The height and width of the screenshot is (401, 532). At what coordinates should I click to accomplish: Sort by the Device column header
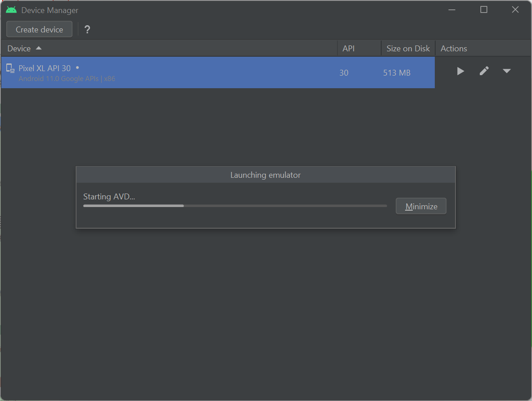pyautogui.click(x=169, y=49)
